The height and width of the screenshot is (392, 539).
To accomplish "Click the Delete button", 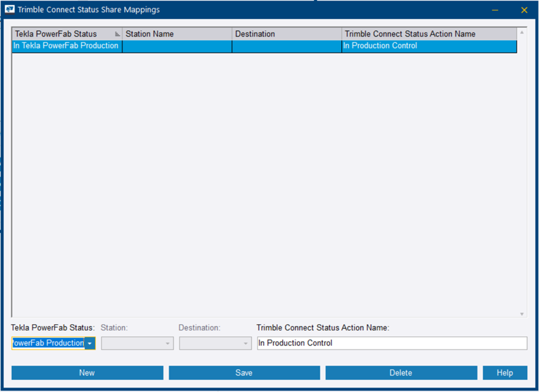I will coord(401,372).
